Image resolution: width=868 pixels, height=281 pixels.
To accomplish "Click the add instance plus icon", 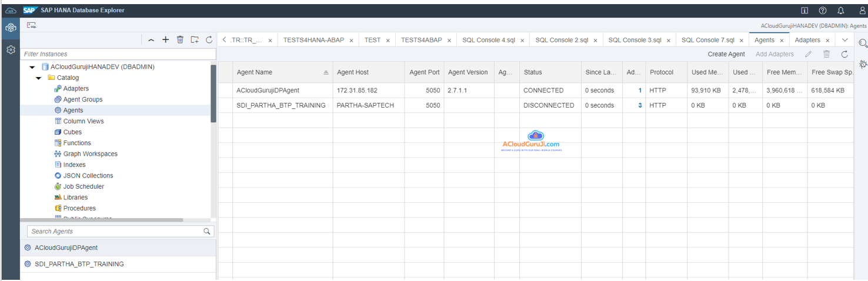I will pyautogui.click(x=166, y=40).
